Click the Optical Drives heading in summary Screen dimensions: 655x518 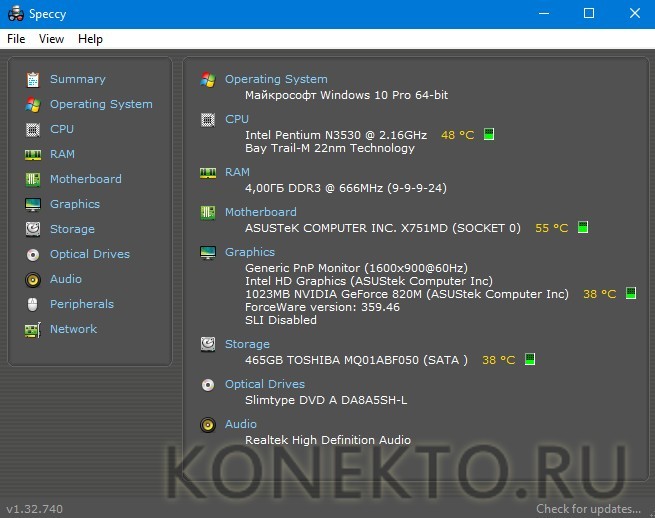[265, 385]
